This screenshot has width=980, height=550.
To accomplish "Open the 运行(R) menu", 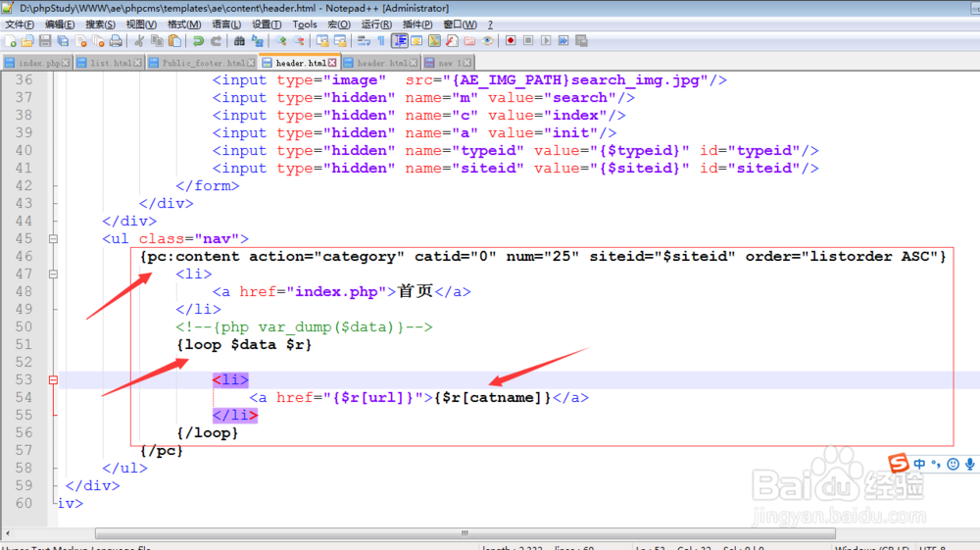I will [376, 25].
